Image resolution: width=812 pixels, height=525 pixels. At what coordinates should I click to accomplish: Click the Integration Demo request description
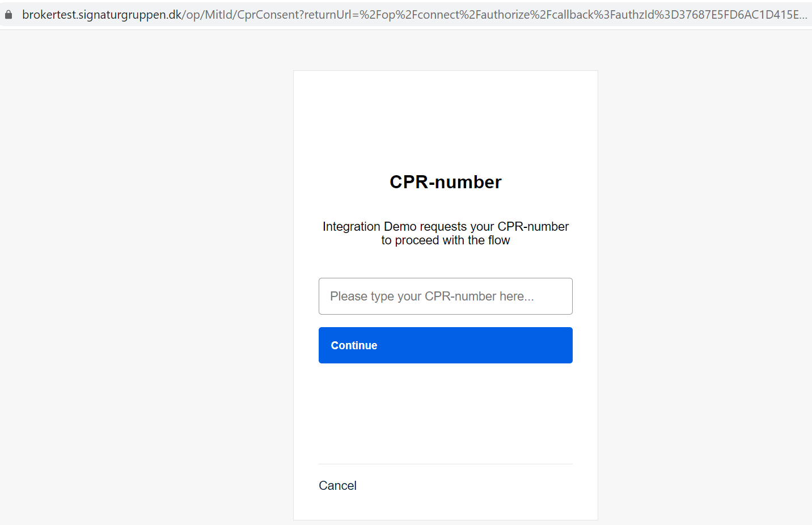coord(445,233)
